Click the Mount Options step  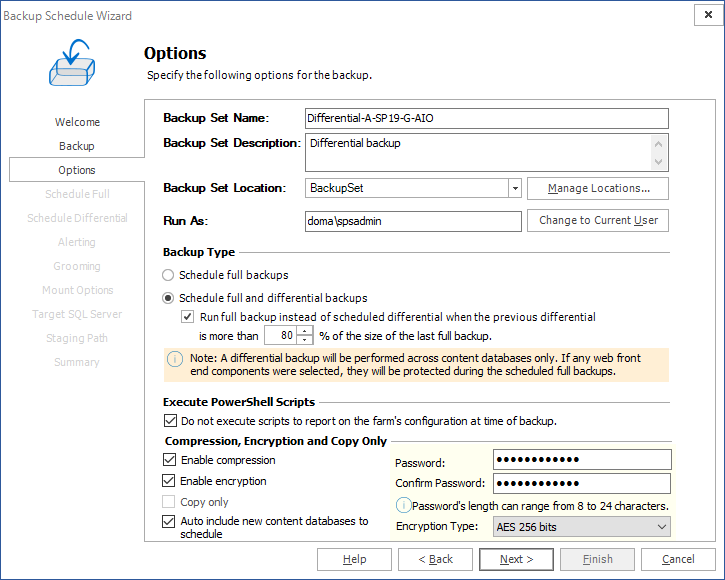tap(78, 290)
